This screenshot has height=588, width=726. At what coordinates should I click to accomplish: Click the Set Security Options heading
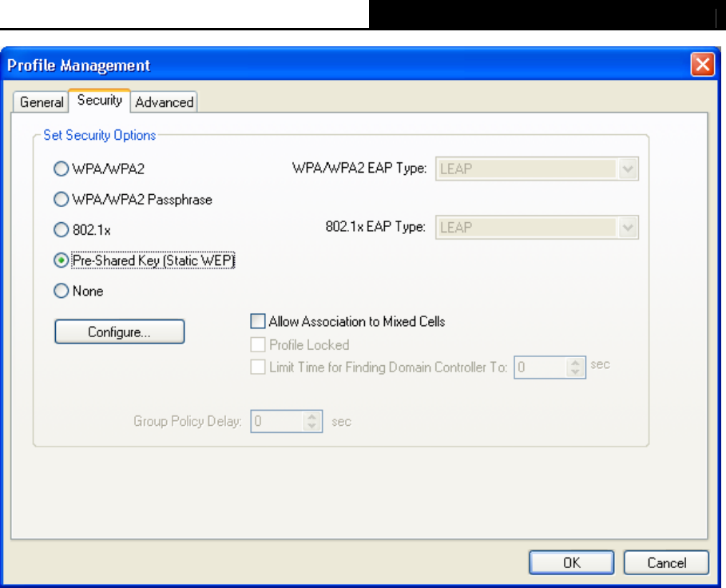coord(100,135)
